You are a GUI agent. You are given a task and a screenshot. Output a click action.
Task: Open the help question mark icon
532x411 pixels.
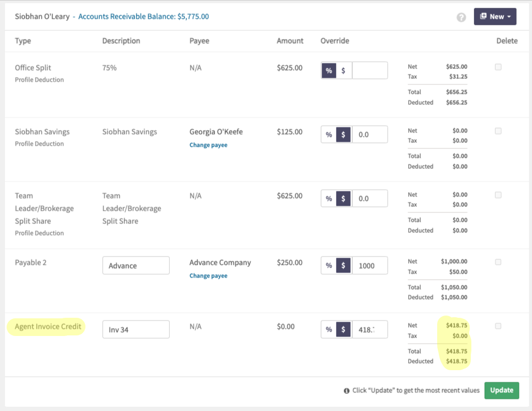461,17
